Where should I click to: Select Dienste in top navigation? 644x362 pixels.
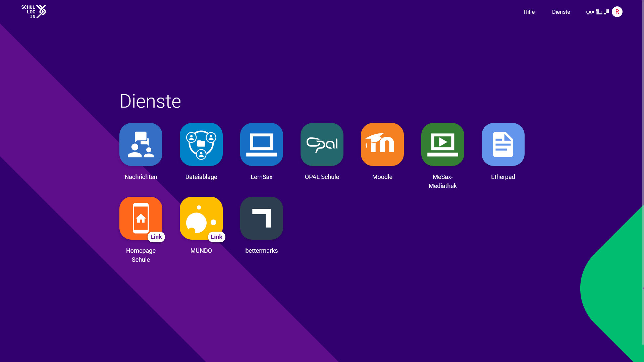(x=561, y=12)
